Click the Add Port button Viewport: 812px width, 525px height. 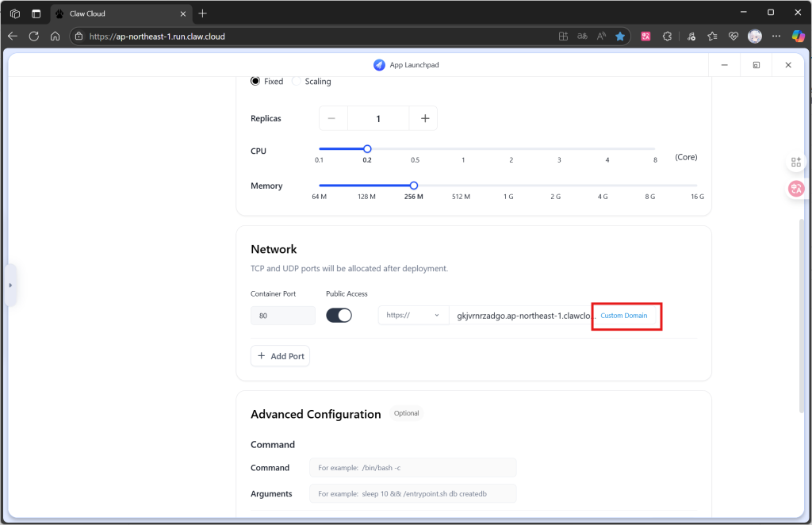pos(280,356)
